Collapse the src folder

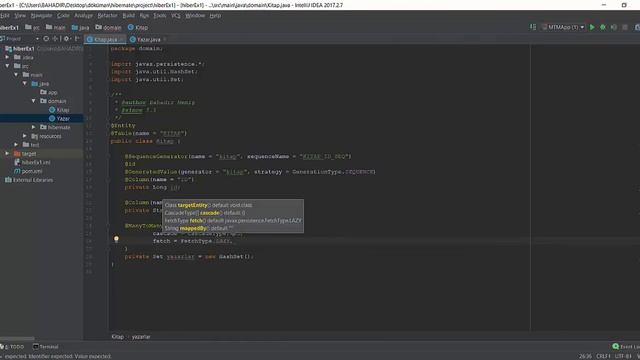tap(7, 66)
